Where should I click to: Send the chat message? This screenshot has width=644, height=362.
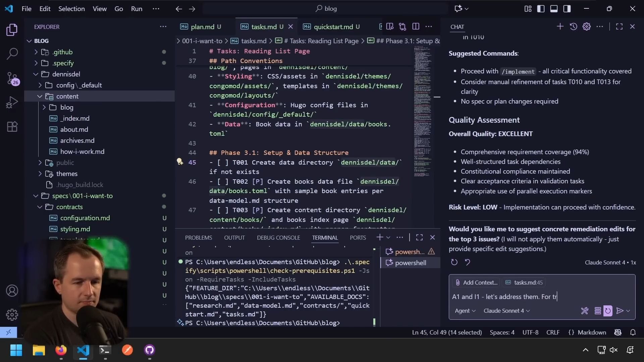click(620, 311)
